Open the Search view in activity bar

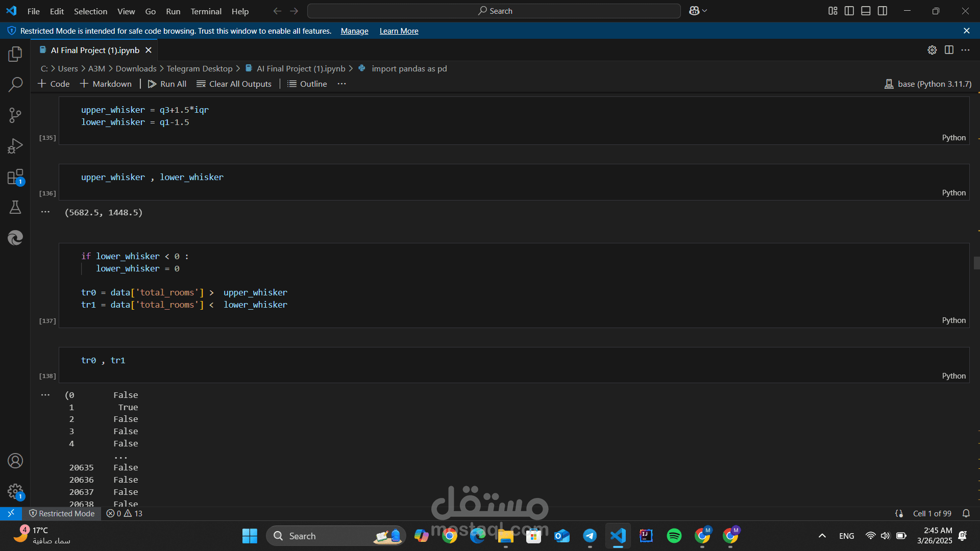15,85
